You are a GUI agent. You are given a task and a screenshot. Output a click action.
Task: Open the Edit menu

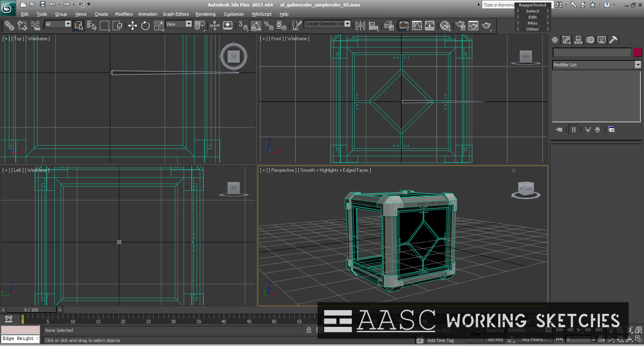pyautogui.click(x=25, y=14)
